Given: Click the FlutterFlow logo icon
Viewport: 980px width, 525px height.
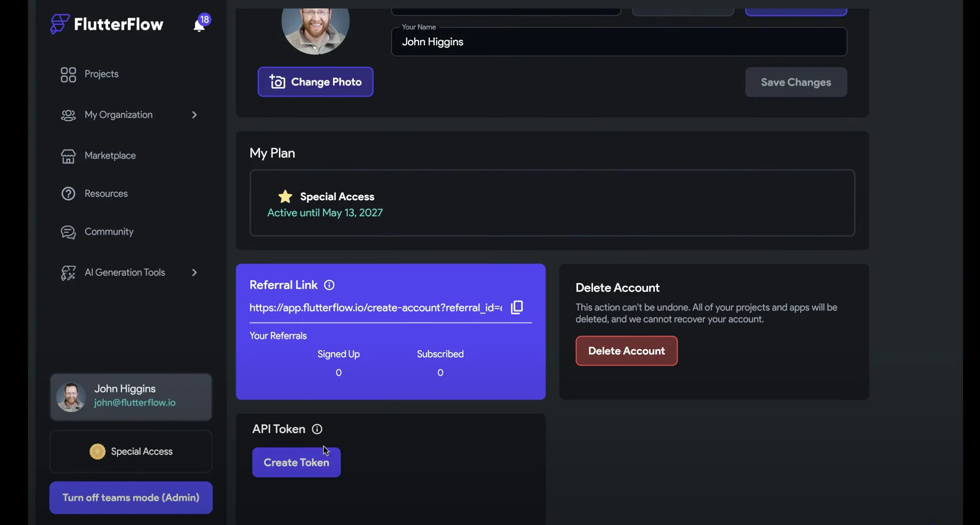Looking at the screenshot, I should 59,24.
